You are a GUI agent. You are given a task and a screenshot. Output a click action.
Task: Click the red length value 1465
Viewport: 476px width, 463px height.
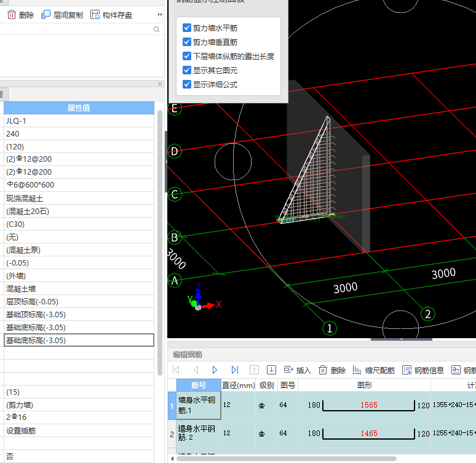369,433
